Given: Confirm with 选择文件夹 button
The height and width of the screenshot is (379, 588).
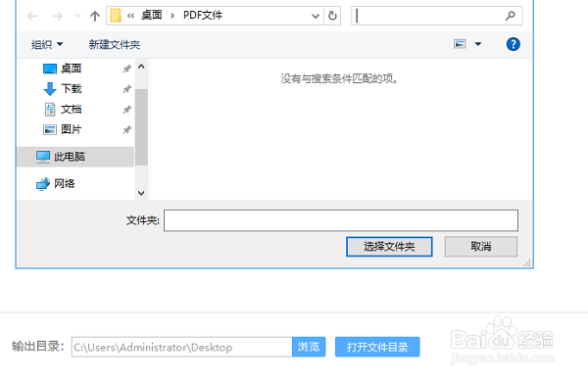Looking at the screenshot, I should pos(389,246).
